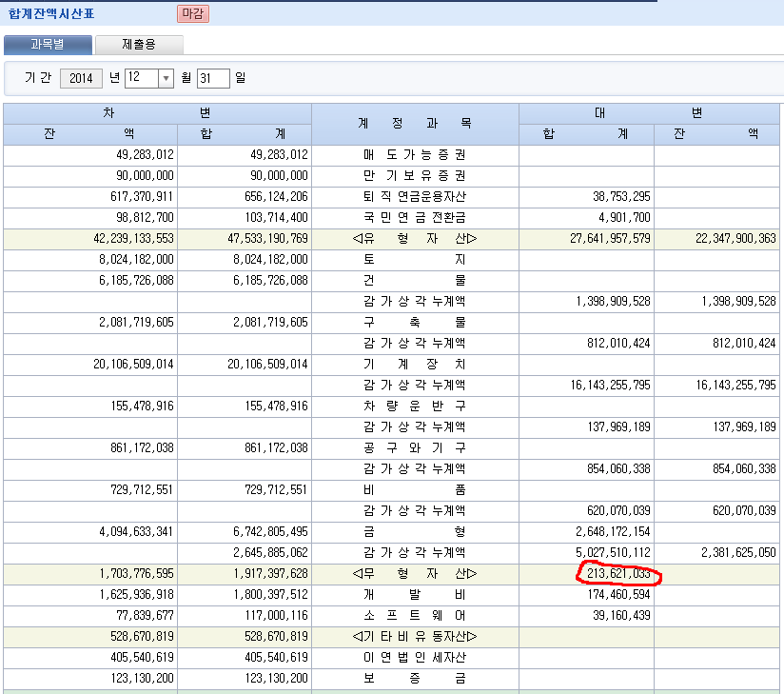
Task: Select the 기계장치 account name
Action: (415, 365)
